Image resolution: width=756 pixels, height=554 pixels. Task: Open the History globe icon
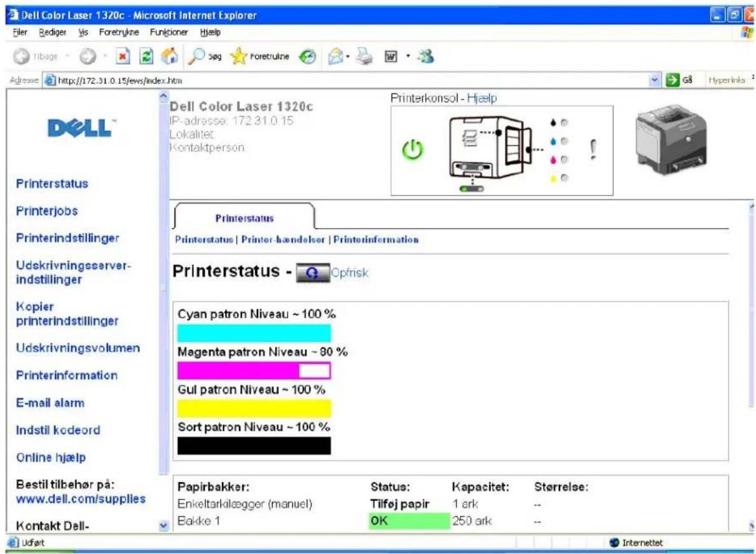307,57
